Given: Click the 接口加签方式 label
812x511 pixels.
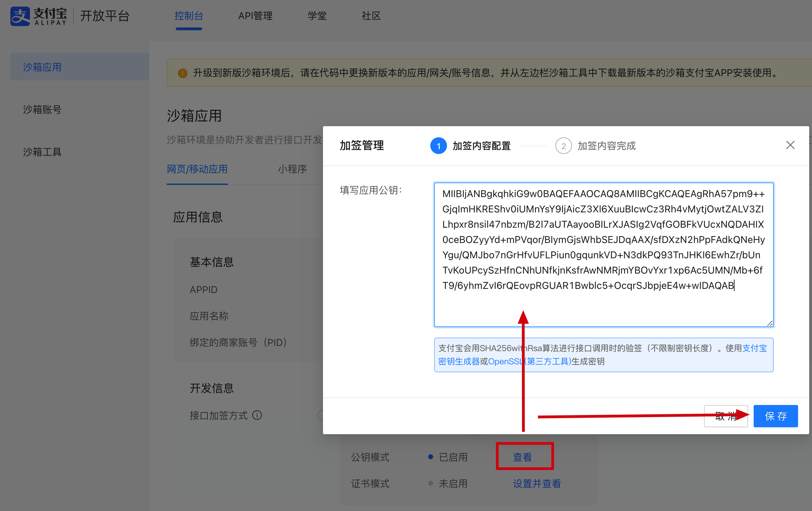Looking at the screenshot, I should click(218, 415).
